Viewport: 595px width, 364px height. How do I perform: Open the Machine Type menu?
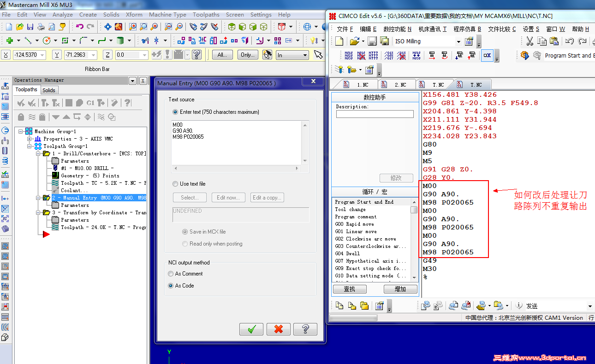167,15
